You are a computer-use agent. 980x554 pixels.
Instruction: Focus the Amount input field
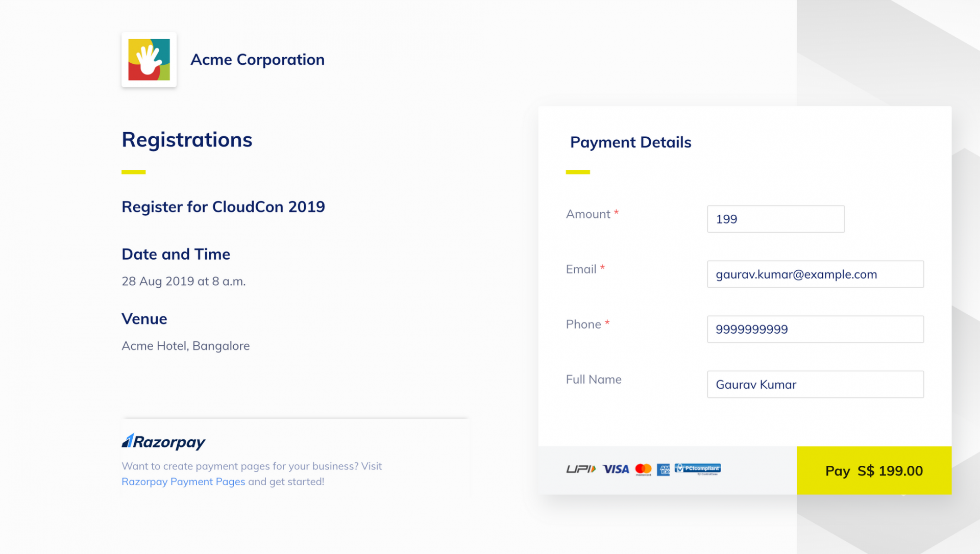pyautogui.click(x=776, y=219)
